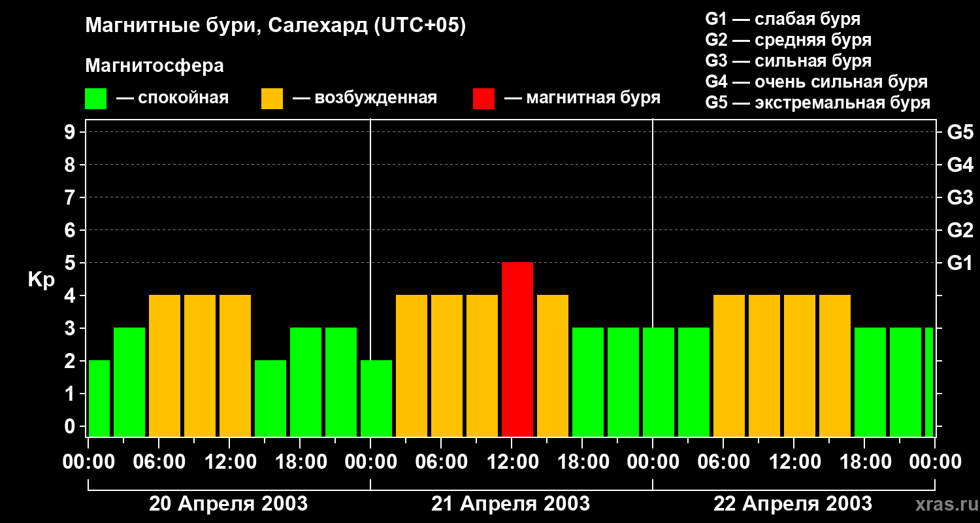This screenshot has height=523, width=980.
Task: Click the '06:00' tick label under 22 April
Action: point(723,462)
